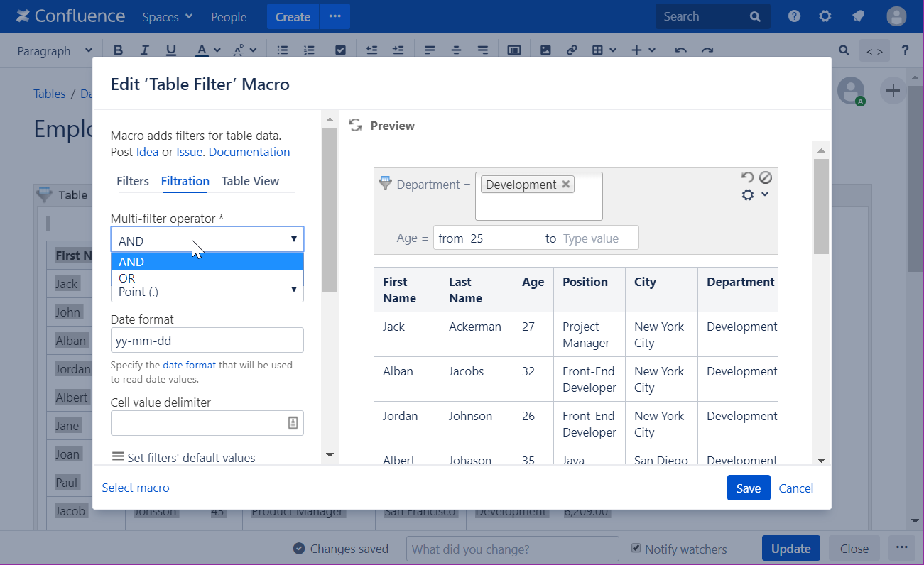This screenshot has width=924, height=565.
Task: Open the notifications icon in header
Action: click(858, 16)
